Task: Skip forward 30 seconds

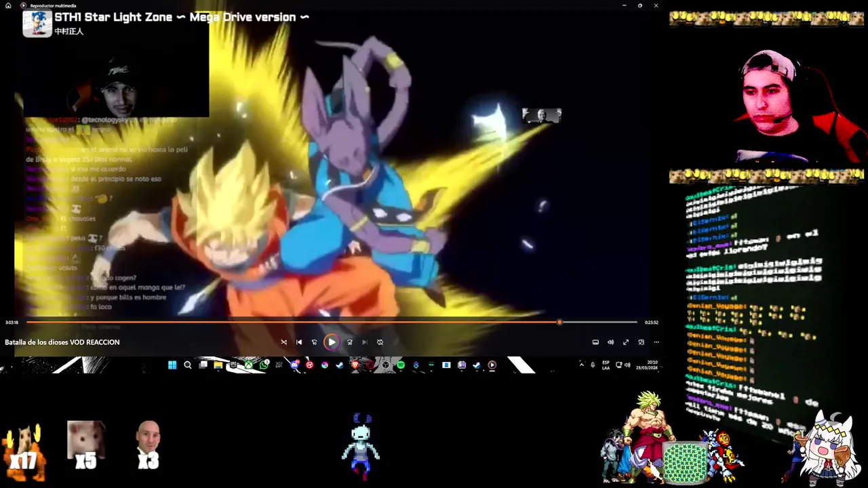Action: coord(349,342)
